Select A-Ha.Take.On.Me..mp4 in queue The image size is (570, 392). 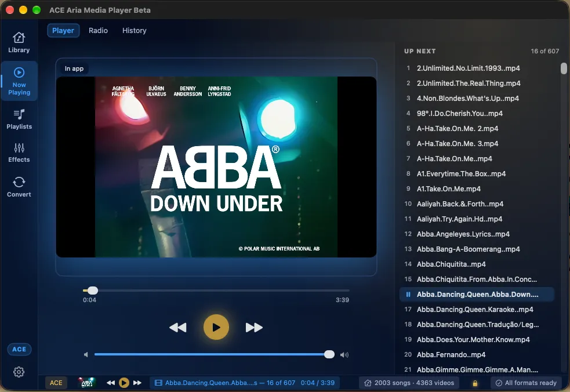[477, 158]
